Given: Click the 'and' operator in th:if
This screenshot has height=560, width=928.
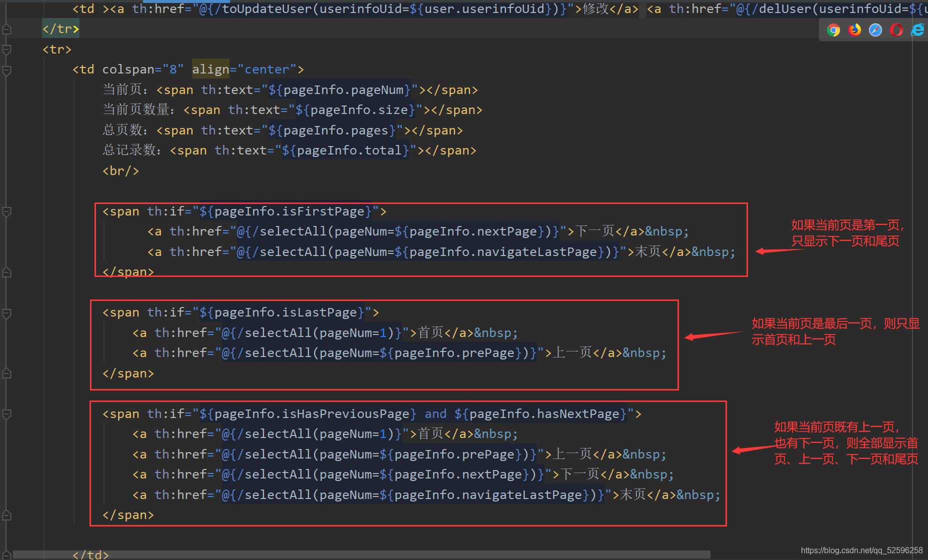Looking at the screenshot, I should [435, 414].
